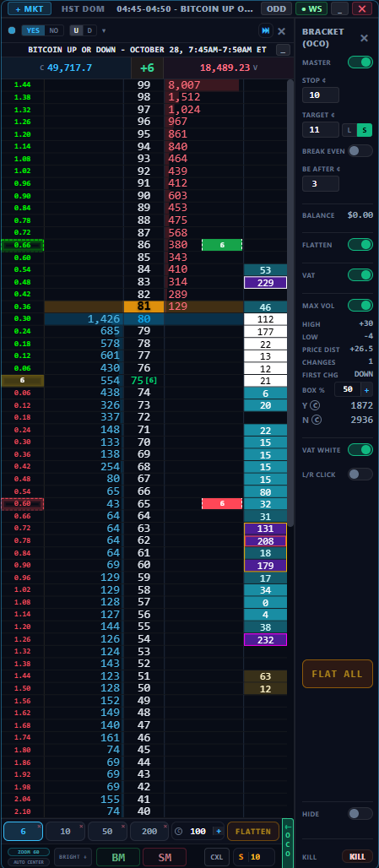Image resolution: width=379 pixels, height=868 pixels.
Task: Click the yellow position 6 cell at price 75
Action: pos(23,380)
